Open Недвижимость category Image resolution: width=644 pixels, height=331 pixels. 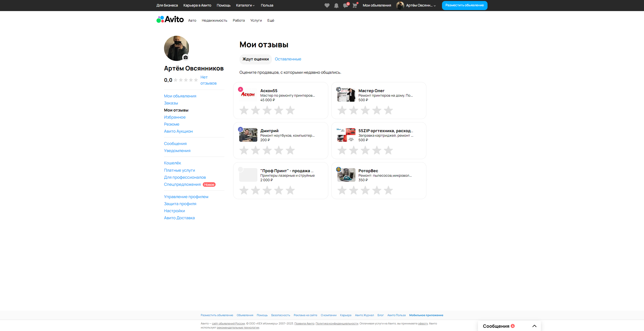click(x=215, y=20)
